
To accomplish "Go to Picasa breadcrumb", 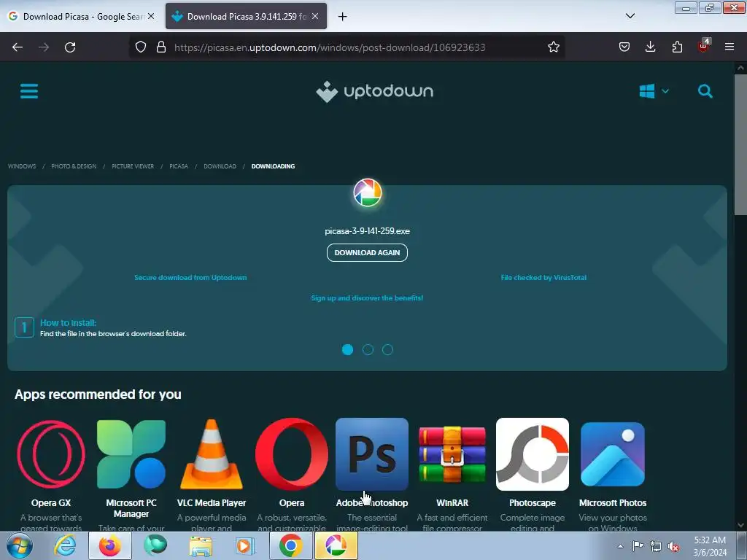I will 179,166.
